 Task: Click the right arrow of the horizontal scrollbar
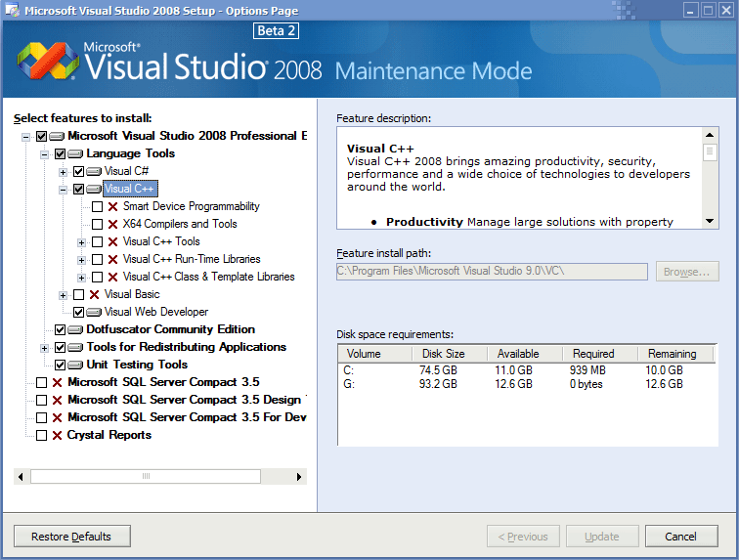pos(299,477)
